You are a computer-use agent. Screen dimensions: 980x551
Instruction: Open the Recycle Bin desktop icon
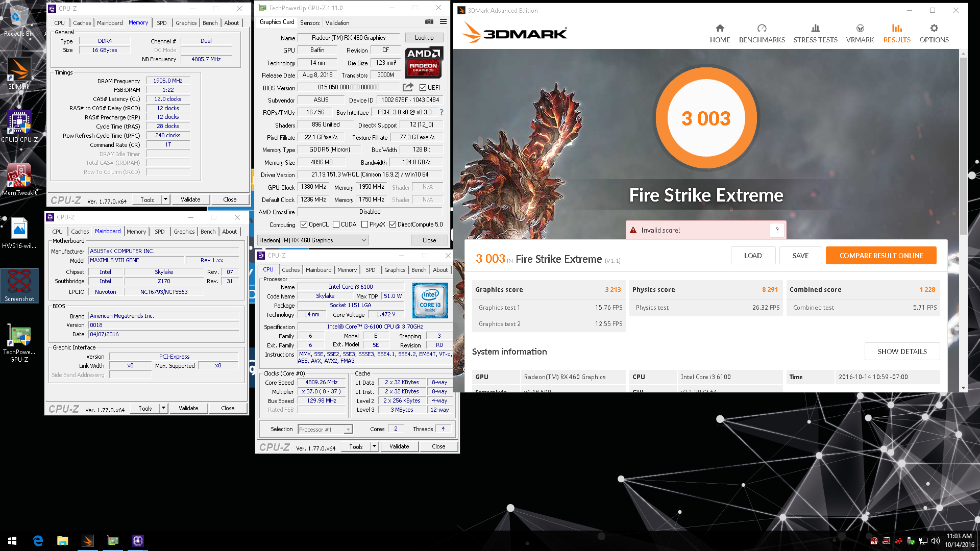point(19,20)
